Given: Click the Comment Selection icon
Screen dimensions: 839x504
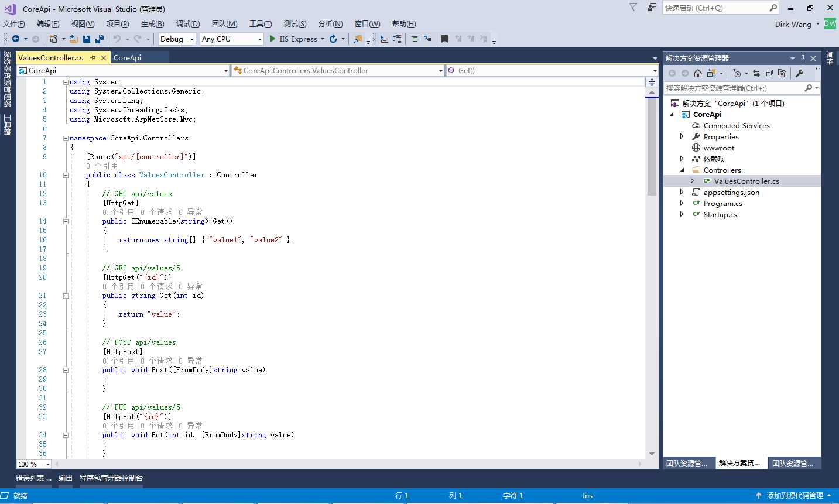Looking at the screenshot, I should point(415,39).
